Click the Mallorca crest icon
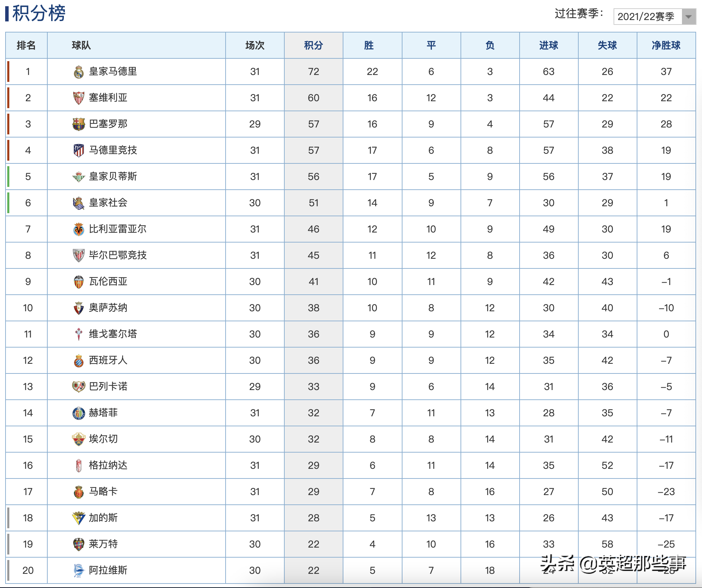 point(79,492)
